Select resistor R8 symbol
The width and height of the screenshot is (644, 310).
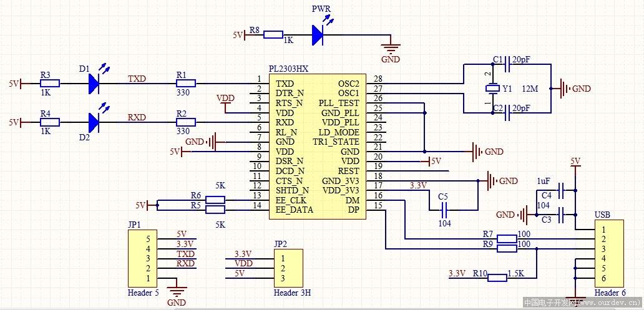273,35
